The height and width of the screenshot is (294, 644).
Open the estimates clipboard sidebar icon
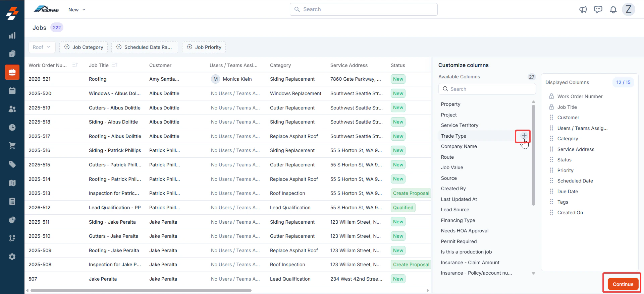point(12,54)
